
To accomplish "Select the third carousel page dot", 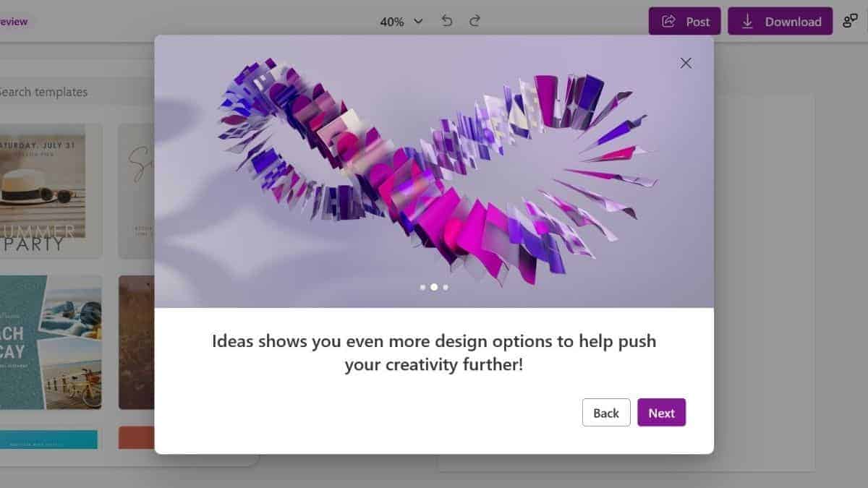I will point(446,287).
